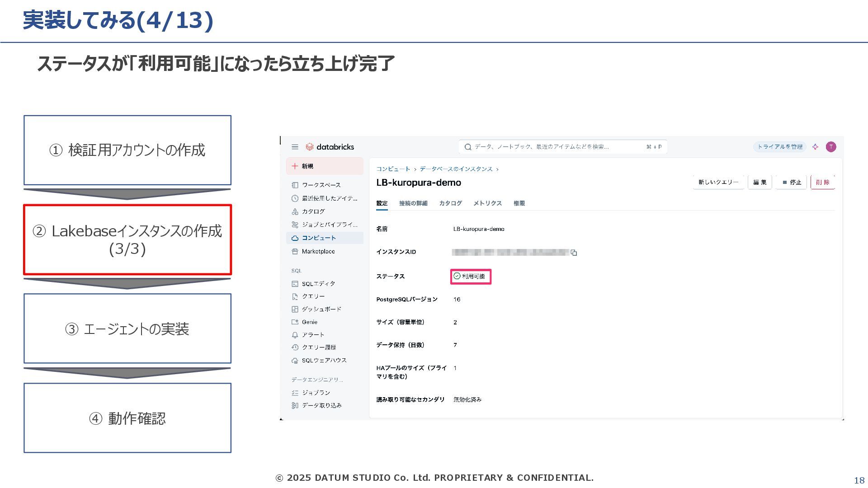Click the clock icon for 最近使用したアイテム
The height and width of the screenshot is (488, 868).
click(295, 198)
